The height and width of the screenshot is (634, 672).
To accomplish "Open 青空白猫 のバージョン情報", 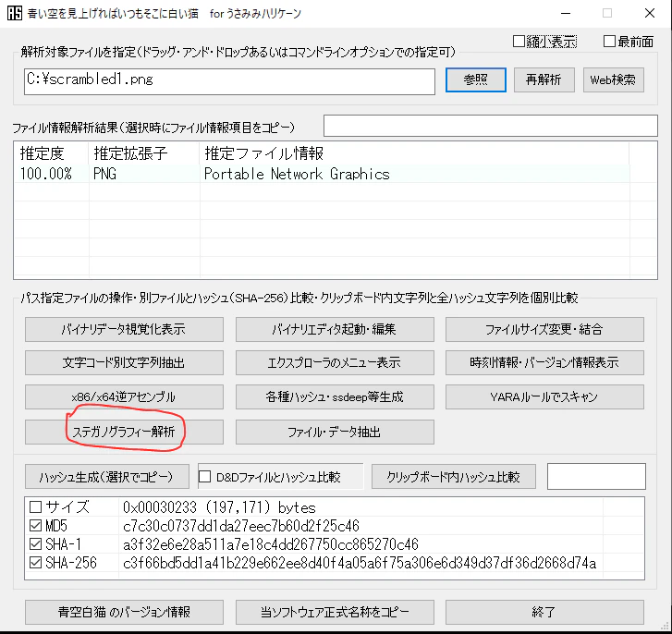I will pos(124,612).
